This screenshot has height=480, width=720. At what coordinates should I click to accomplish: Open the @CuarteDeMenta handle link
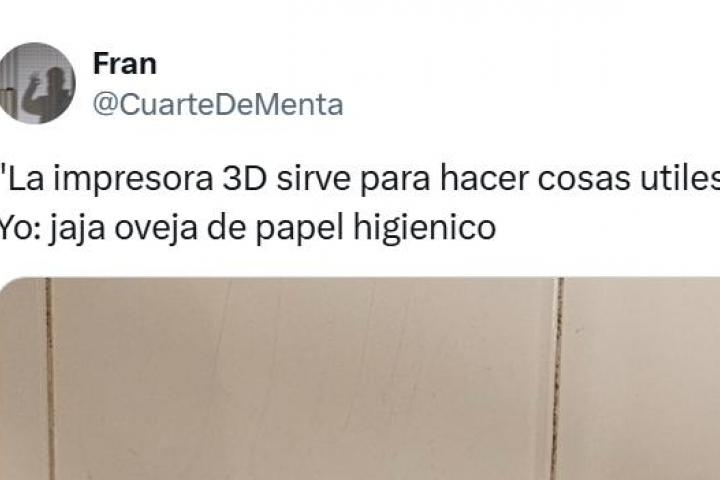coord(218,105)
